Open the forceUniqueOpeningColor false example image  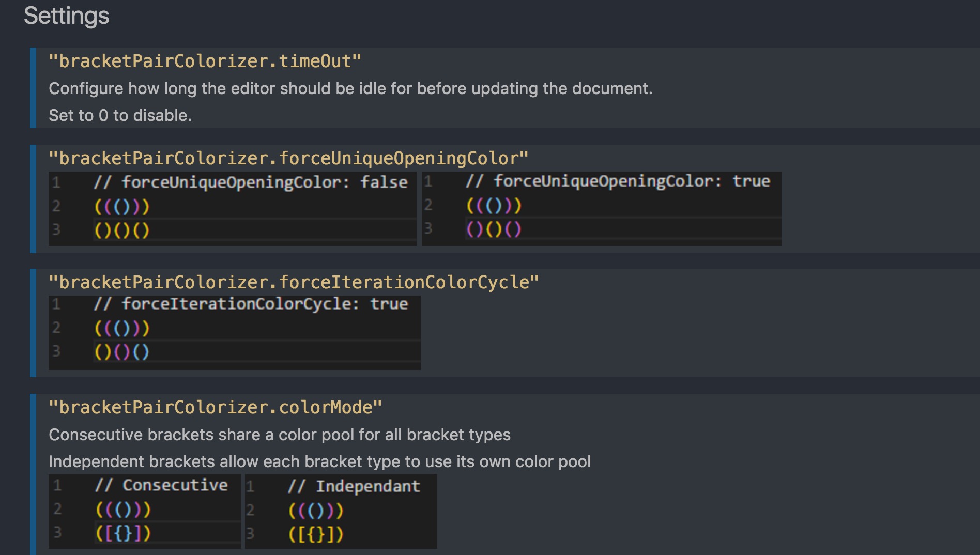pyautogui.click(x=232, y=208)
